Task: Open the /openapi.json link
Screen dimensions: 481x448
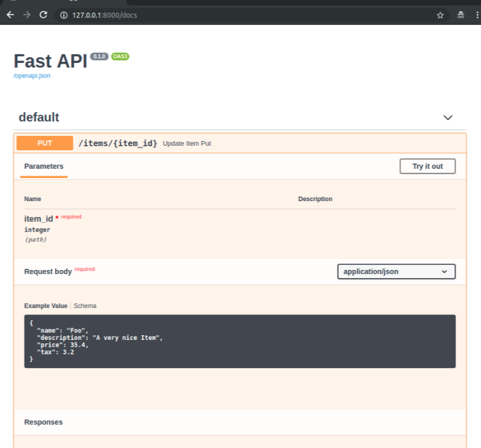Action: tap(32, 76)
